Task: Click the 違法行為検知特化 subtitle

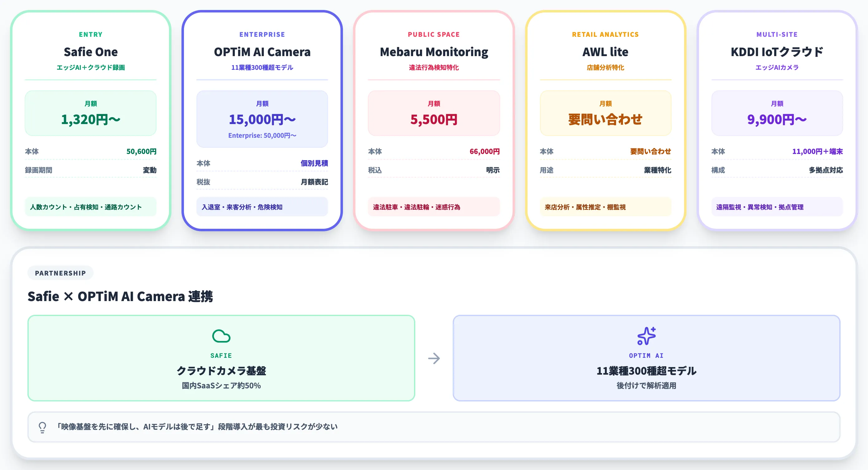Action: [434, 67]
